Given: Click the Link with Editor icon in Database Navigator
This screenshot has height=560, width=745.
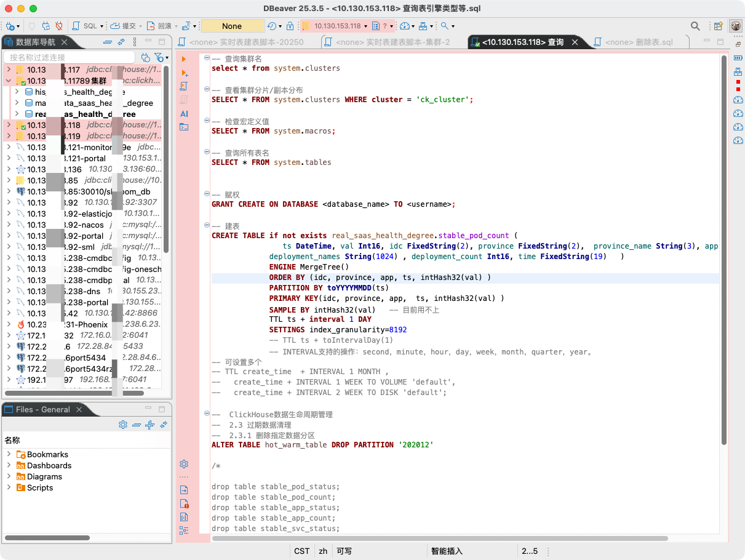Looking at the screenshot, I should 121,42.
